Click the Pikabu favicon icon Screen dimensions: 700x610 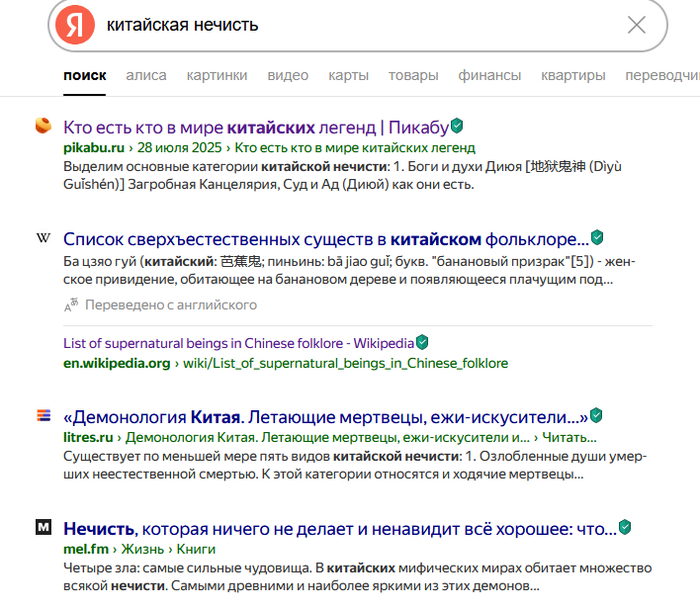(43, 126)
